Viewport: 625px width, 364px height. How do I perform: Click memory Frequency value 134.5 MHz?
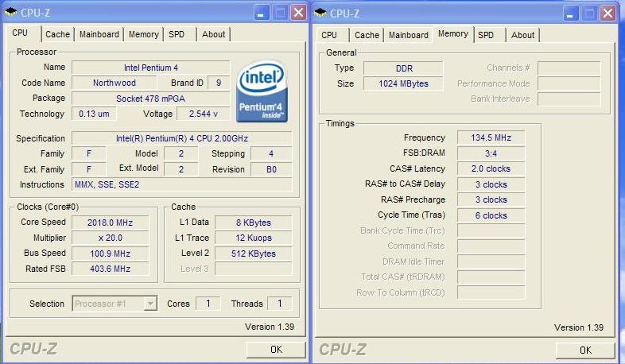click(x=491, y=137)
